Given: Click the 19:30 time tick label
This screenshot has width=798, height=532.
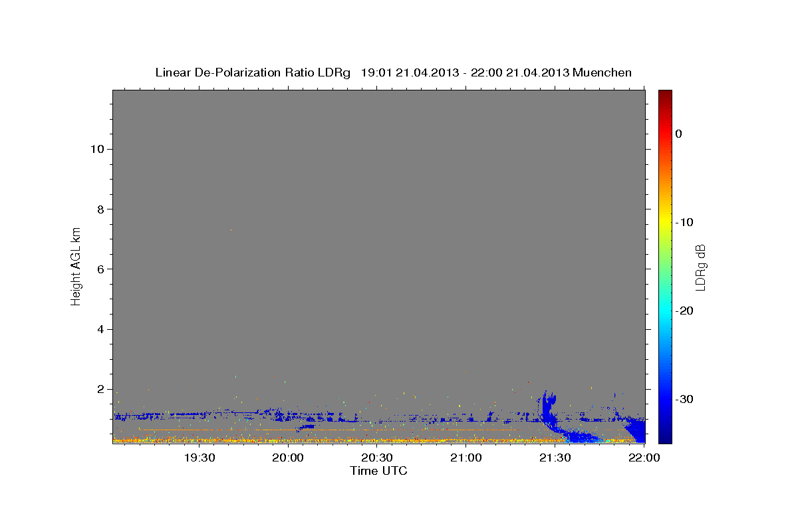Looking at the screenshot, I should (199, 458).
